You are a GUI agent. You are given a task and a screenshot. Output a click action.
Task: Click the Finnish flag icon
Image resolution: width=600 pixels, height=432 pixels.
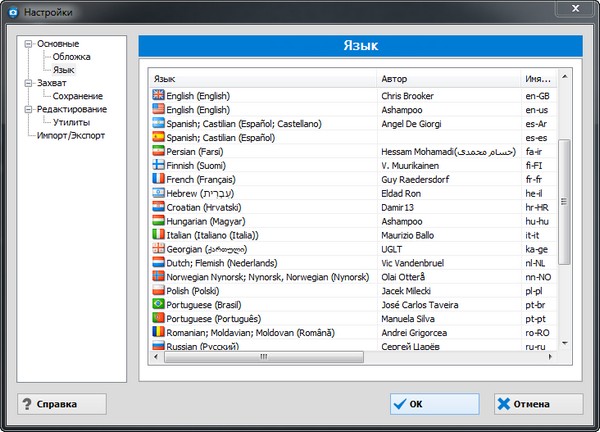pos(157,164)
